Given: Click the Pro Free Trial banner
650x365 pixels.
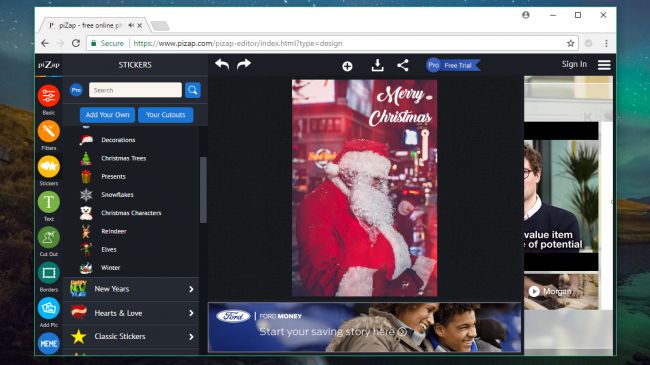Looking at the screenshot, I should click(x=453, y=66).
